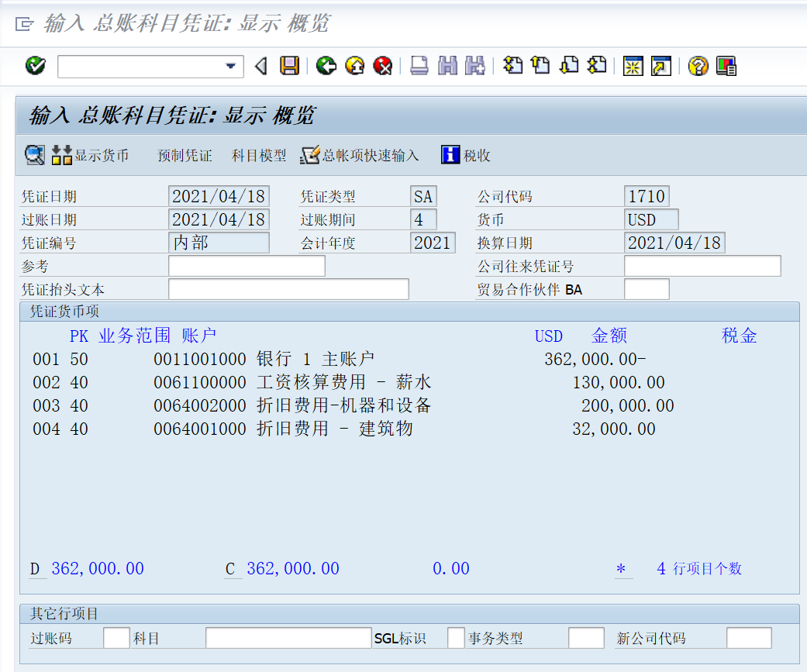Click 科目模型 account model button
This screenshot has width=807, height=672.
pyautogui.click(x=259, y=155)
